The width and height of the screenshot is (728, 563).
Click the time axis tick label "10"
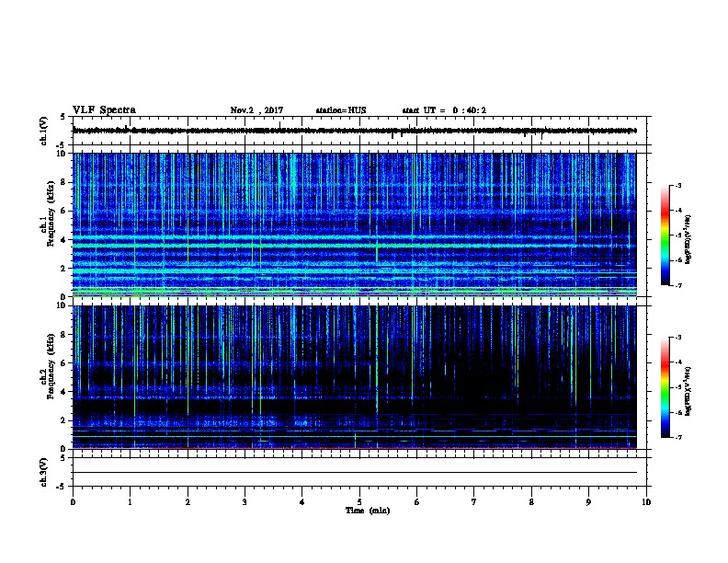coord(646,502)
